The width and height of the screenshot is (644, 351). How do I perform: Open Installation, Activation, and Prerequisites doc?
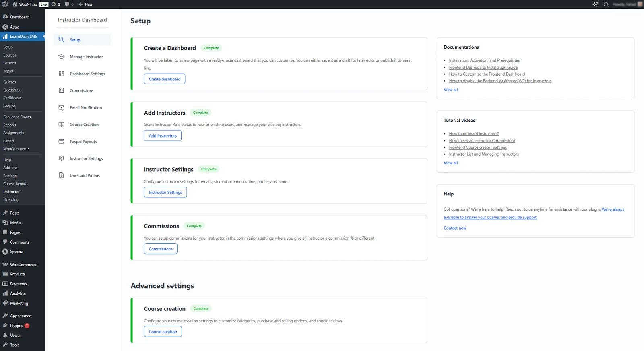point(484,60)
